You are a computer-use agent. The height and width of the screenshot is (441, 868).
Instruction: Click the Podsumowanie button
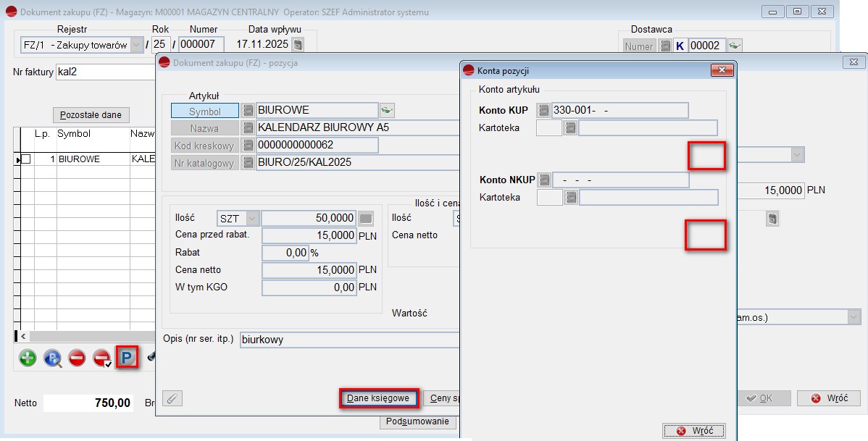pyautogui.click(x=417, y=421)
